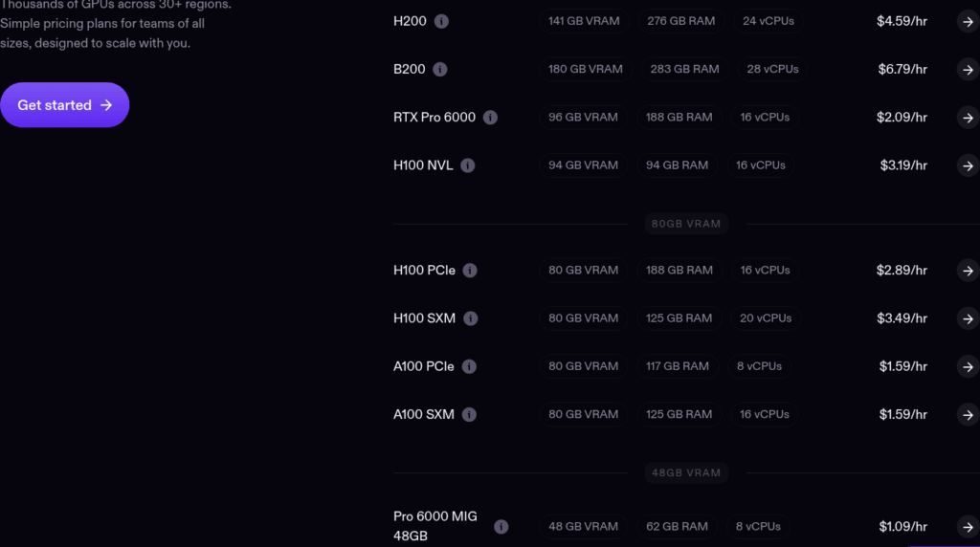Click the 48GB VRAM section label
Viewport: 980px width, 547px height.
[x=686, y=472]
